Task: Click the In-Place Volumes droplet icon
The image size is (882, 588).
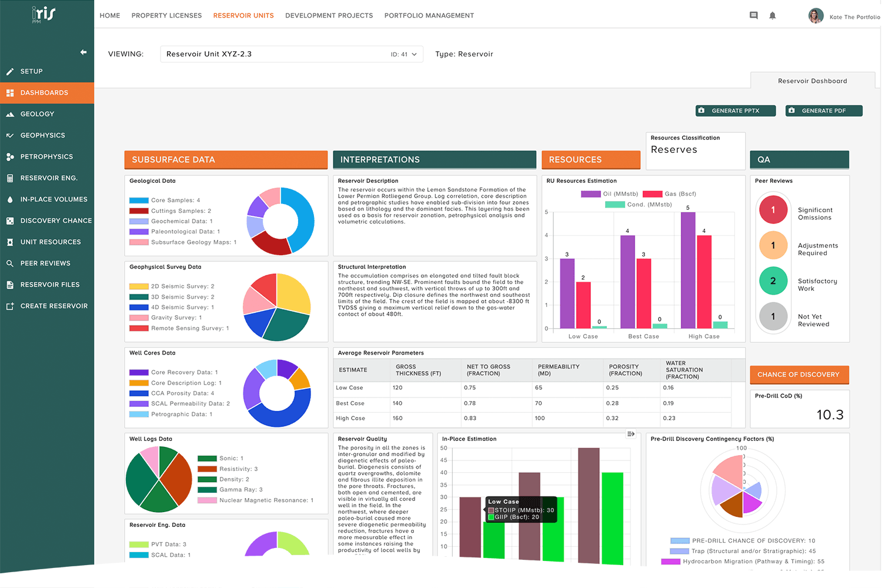Action: tap(10, 199)
